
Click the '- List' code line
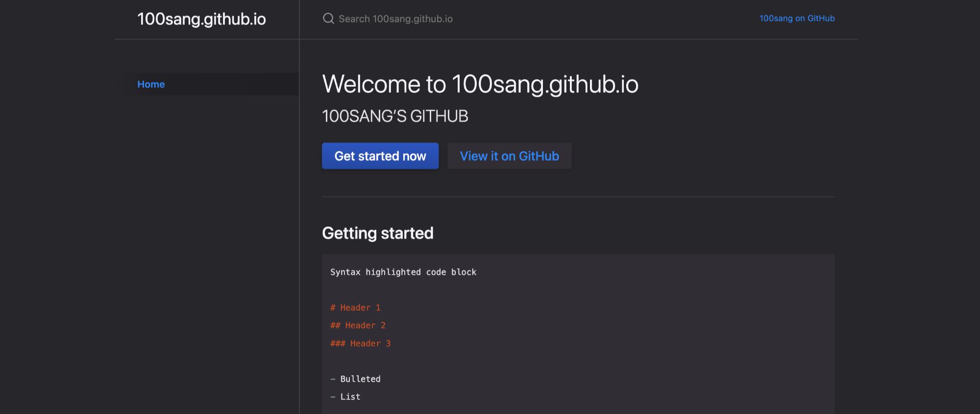[x=345, y=397]
